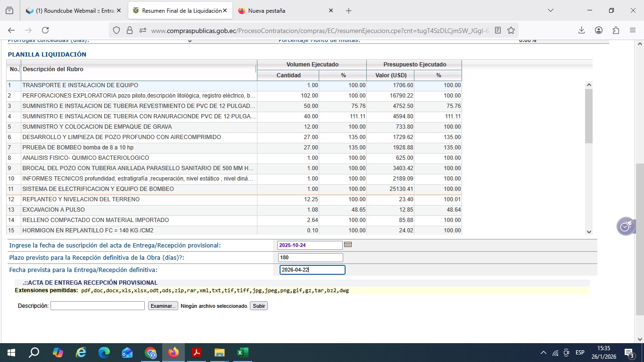Open the Firefox extensions puzzle icon

tap(616, 30)
